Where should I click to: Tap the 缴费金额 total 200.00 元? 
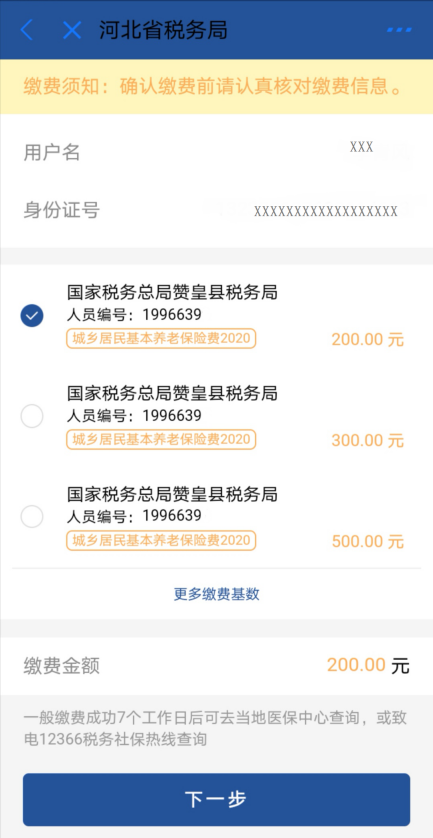click(368, 665)
